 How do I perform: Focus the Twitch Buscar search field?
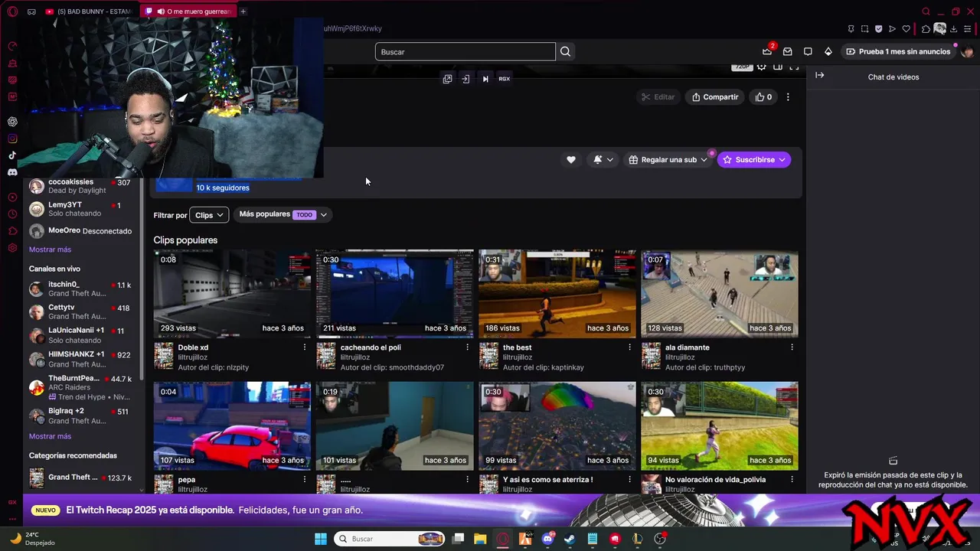465,51
